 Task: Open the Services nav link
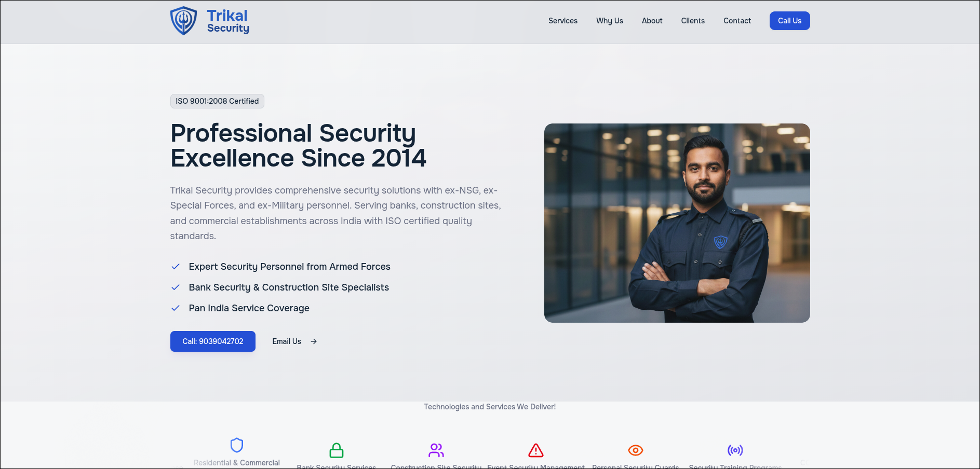563,21
